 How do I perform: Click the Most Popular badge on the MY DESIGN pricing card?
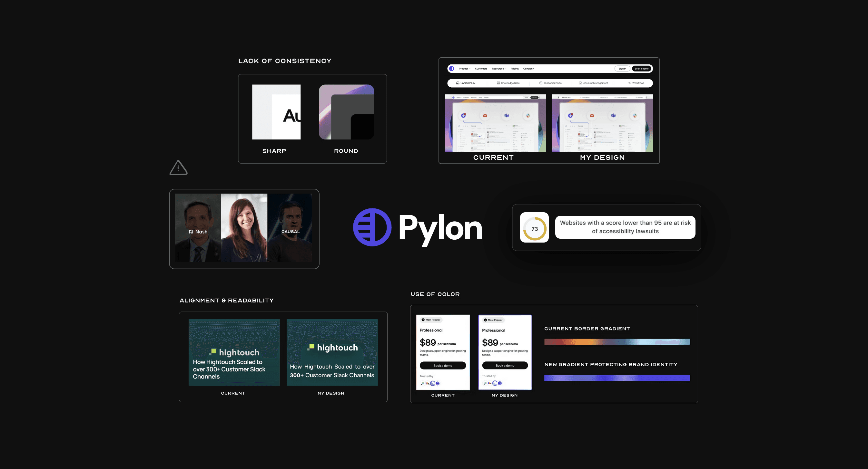[493, 320]
